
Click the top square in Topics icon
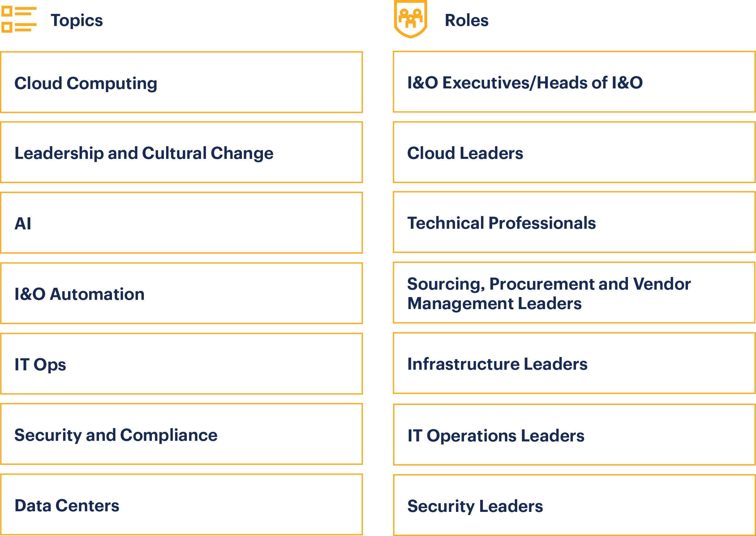coord(7,11)
